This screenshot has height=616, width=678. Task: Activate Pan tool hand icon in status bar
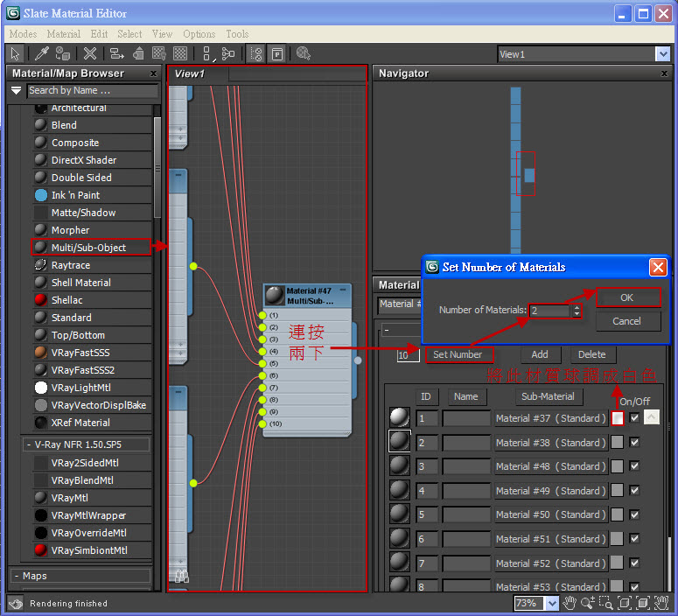pyautogui.click(x=570, y=603)
